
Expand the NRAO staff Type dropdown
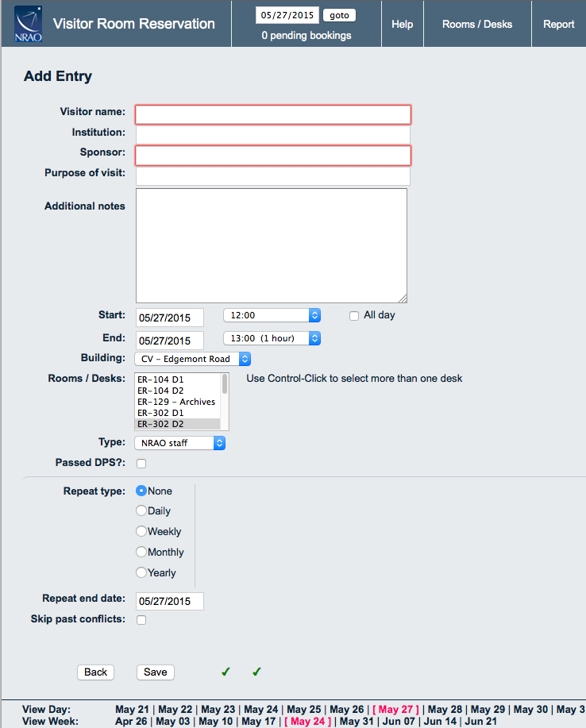click(180, 443)
